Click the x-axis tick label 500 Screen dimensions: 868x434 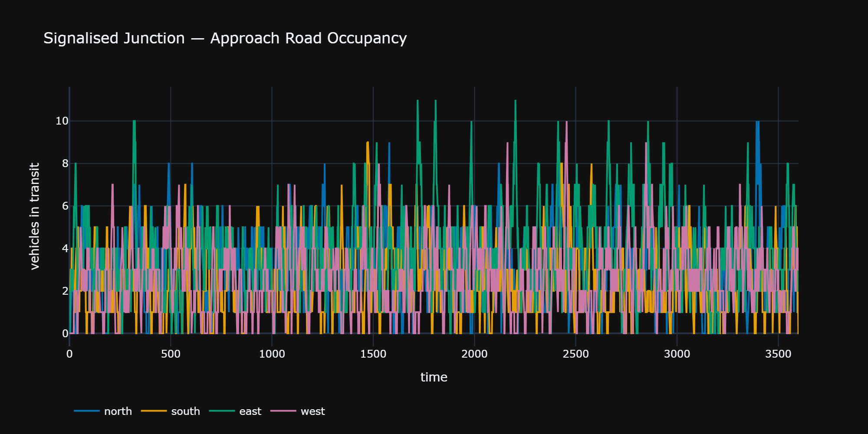pos(171,354)
